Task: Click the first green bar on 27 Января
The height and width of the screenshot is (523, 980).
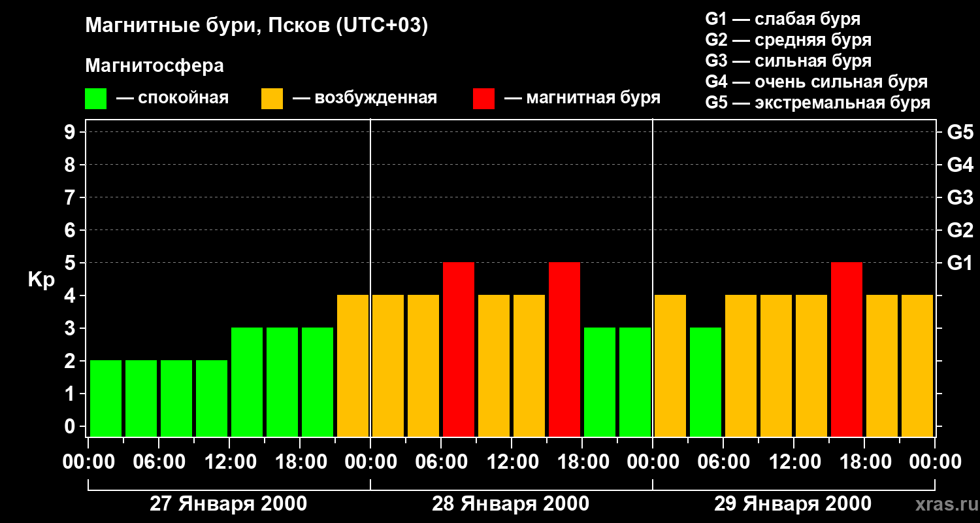Action: (106, 398)
